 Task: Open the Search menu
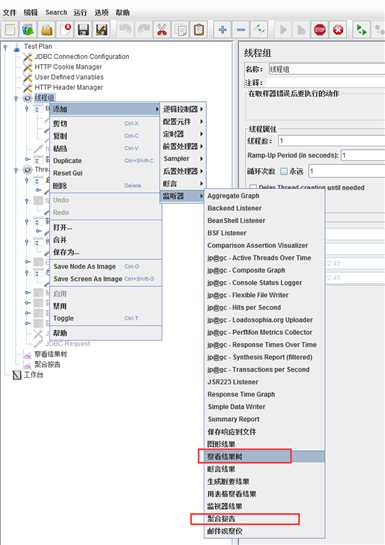coord(56,13)
